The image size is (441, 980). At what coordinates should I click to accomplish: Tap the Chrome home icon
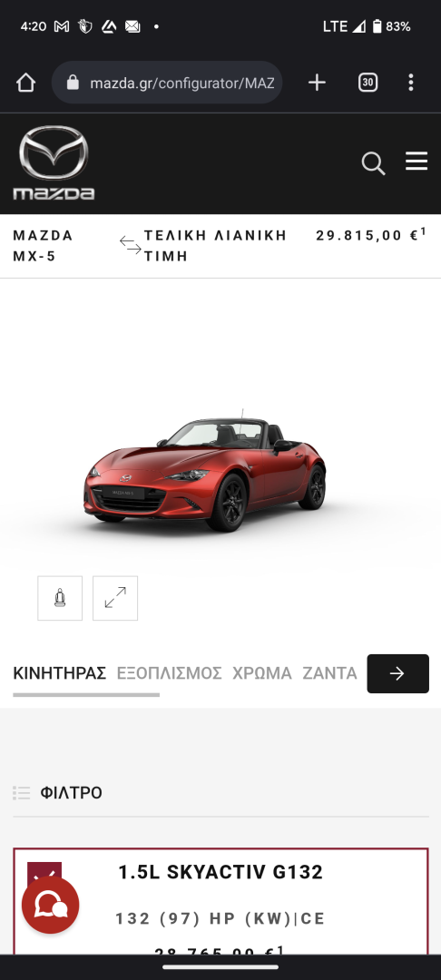[x=25, y=83]
